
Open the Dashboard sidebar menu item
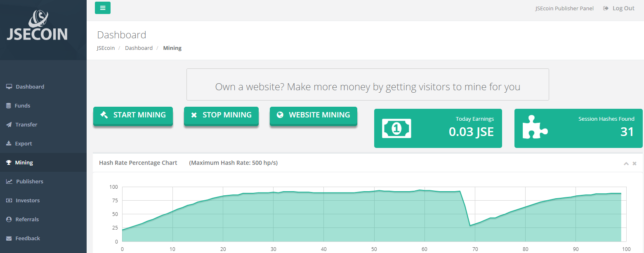click(43, 87)
